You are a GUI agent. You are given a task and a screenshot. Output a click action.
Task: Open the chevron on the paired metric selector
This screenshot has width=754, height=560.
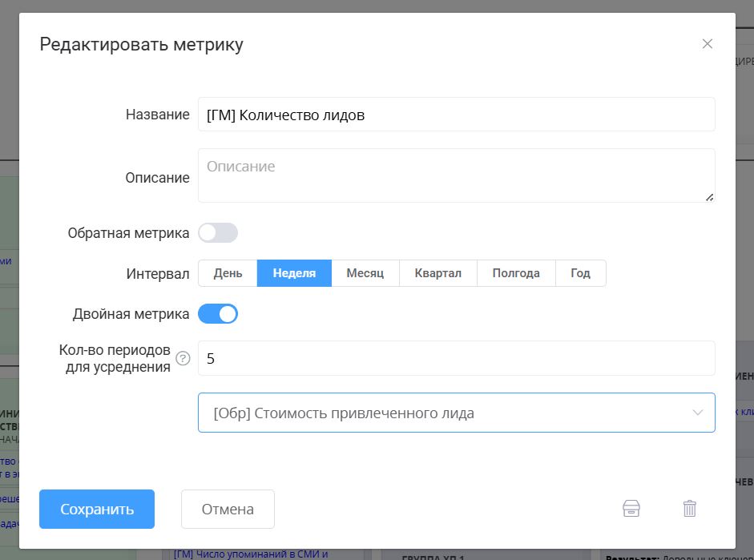click(696, 413)
